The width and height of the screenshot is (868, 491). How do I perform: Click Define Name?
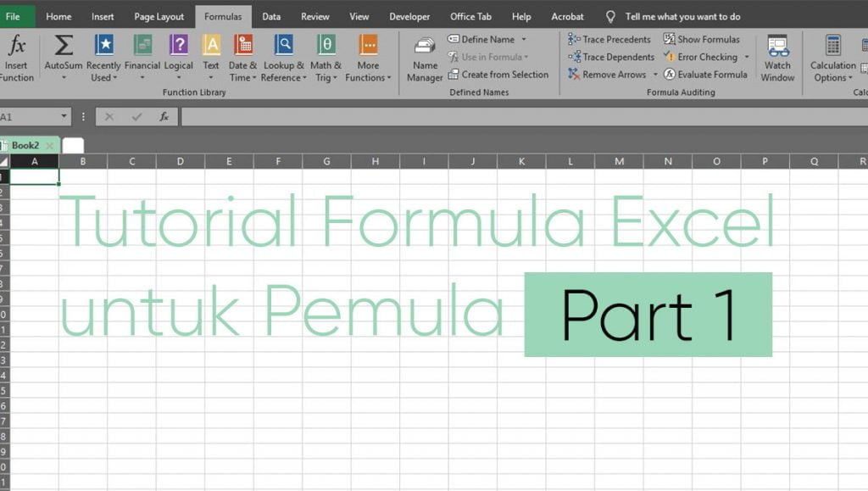(485, 39)
